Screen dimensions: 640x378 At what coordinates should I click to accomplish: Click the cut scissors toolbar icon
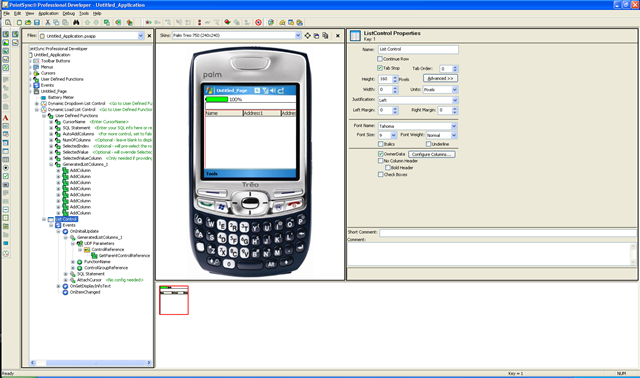click(47, 22)
